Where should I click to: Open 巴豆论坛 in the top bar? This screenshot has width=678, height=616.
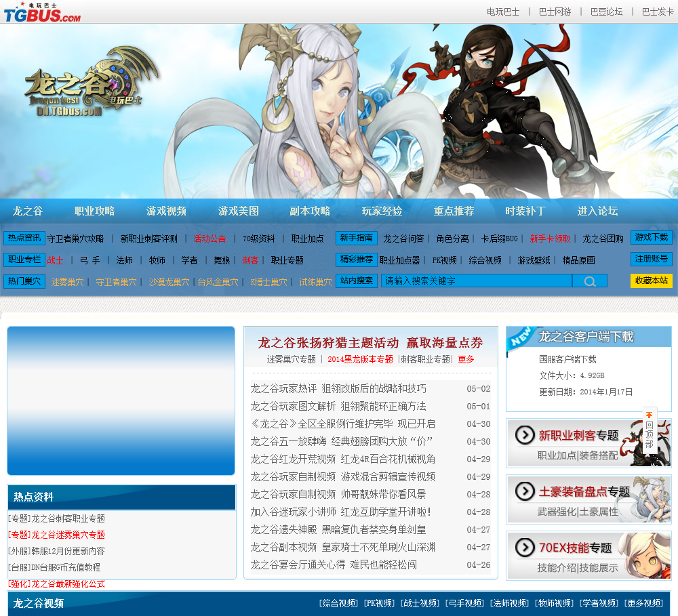coord(606,12)
